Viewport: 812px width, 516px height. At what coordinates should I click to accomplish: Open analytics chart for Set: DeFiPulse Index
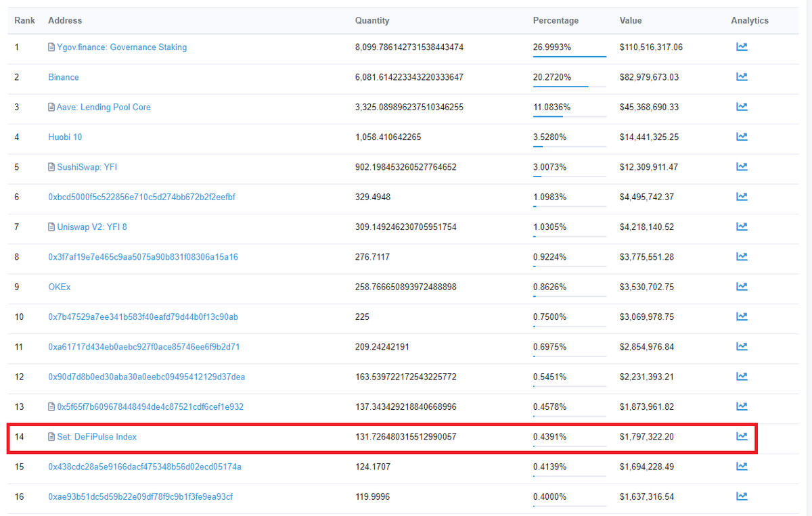click(742, 436)
